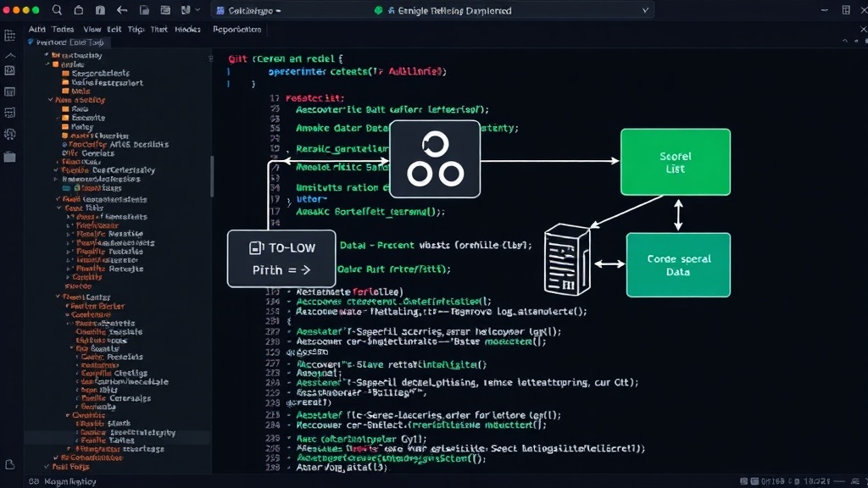The width and height of the screenshot is (868, 488).
Task: Click the green Corde speral Data box
Action: coord(678,265)
